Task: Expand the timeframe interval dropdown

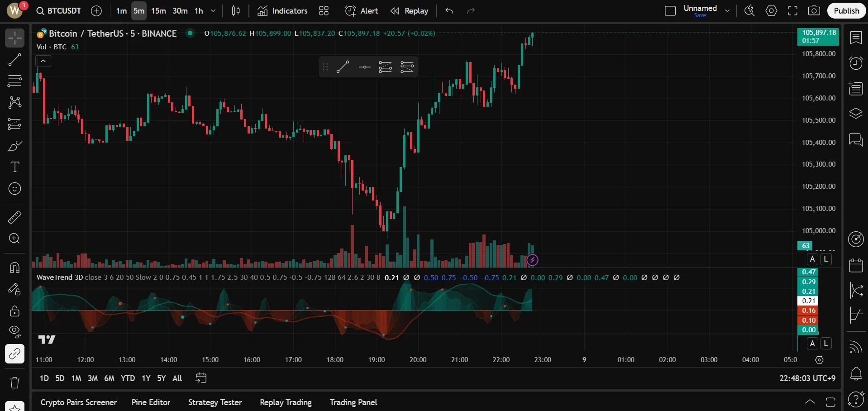Action: (213, 11)
